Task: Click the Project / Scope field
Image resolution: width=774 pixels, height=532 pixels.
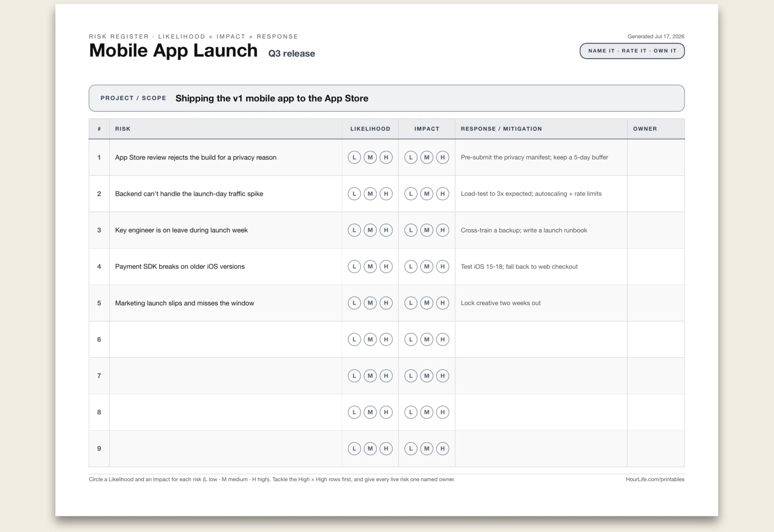Action: coord(387,98)
